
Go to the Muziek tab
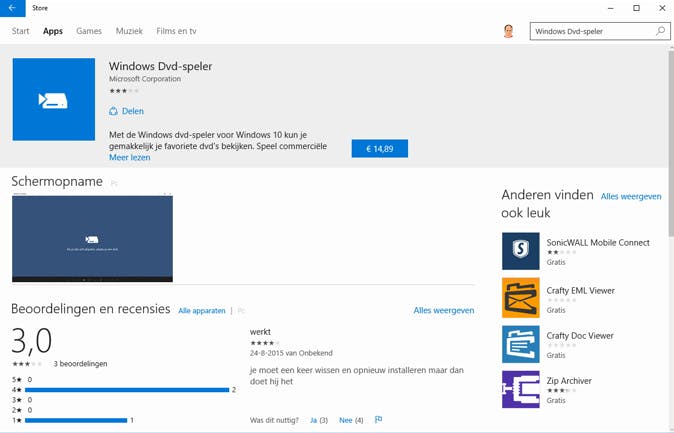tap(129, 31)
